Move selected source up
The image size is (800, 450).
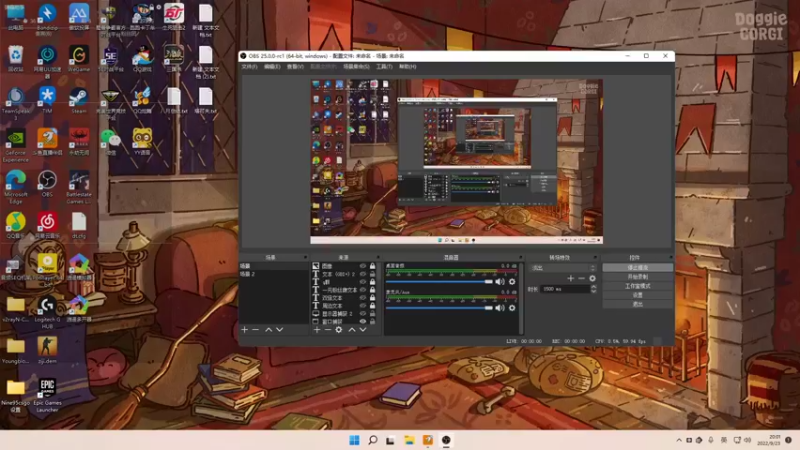coord(352,330)
